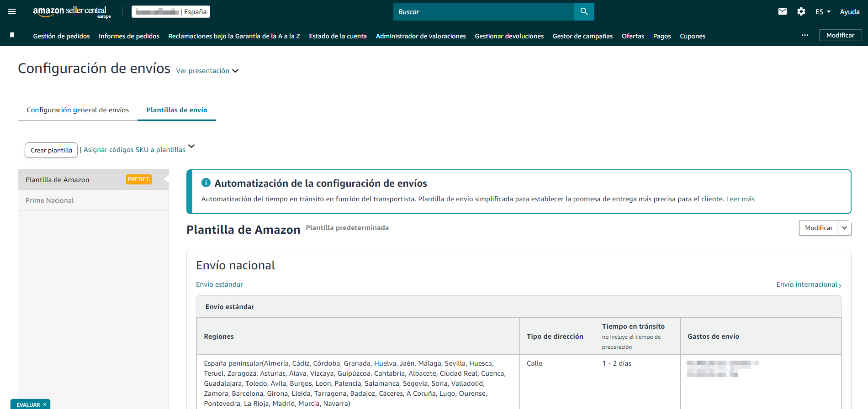Open the hamburger navigation menu
The image size is (868, 409).
[x=12, y=12]
